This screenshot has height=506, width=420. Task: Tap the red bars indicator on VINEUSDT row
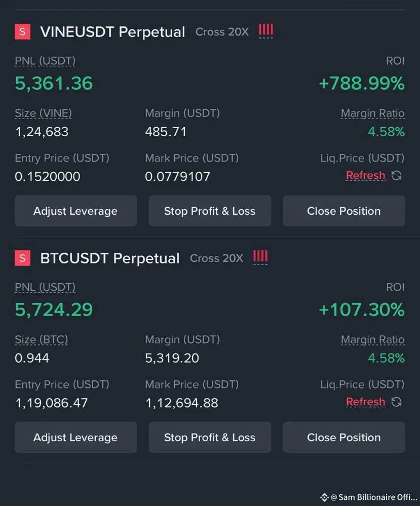pos(265,30)
